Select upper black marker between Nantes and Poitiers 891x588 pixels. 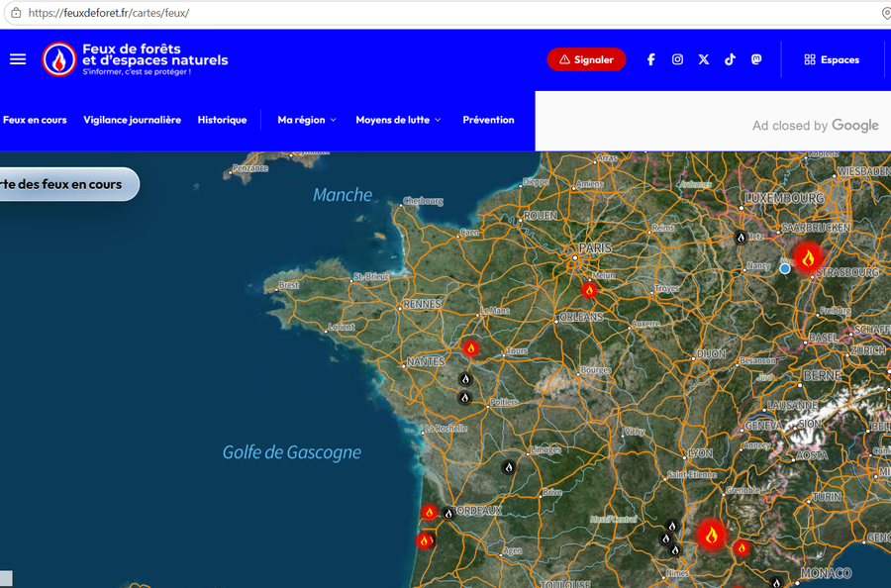(465, 379)
